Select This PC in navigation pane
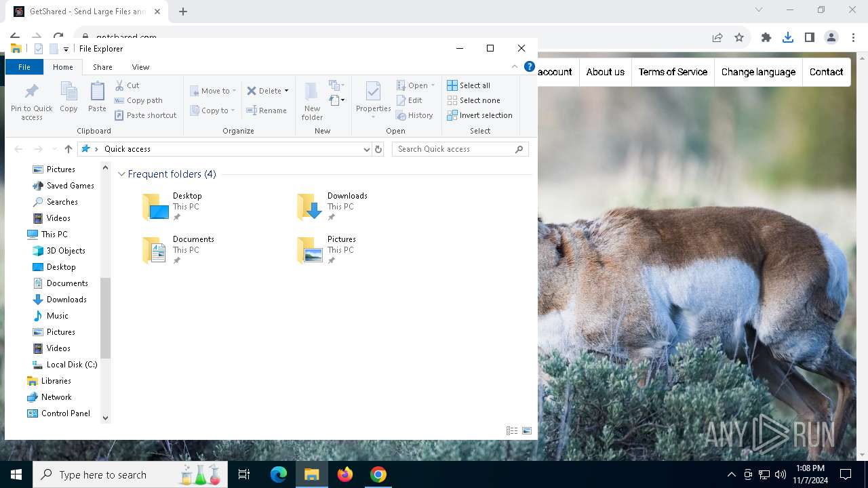The width and height of the screenshot is (868, 488). [54, 235]
